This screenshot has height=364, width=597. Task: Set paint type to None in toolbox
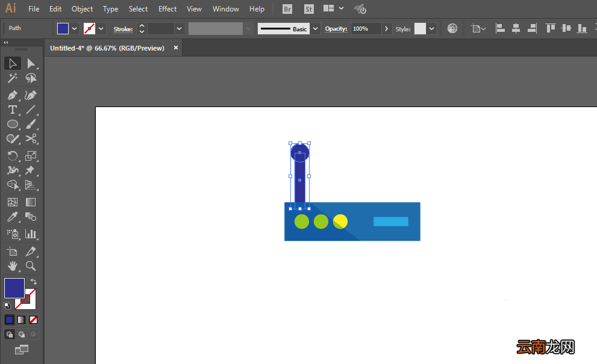(34, 320)
